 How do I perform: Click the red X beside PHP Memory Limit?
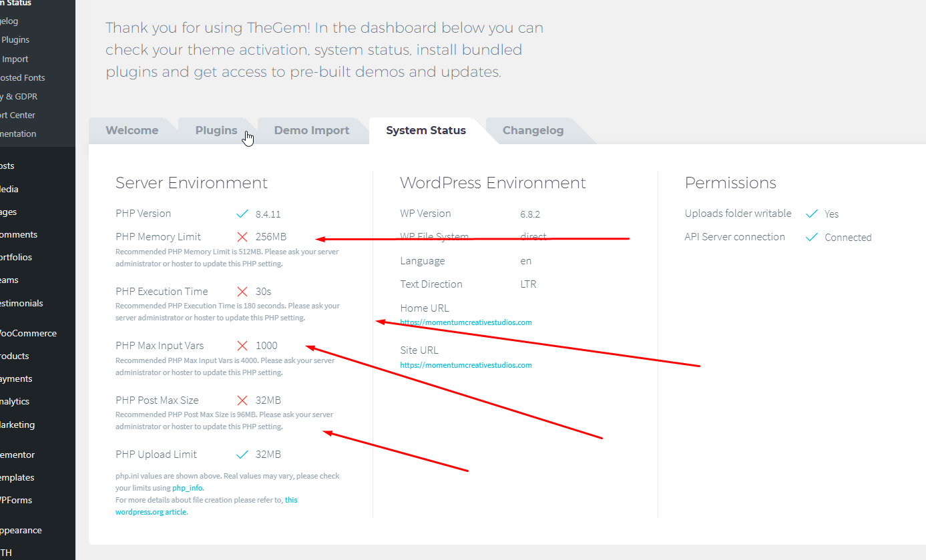coord(242,237)
